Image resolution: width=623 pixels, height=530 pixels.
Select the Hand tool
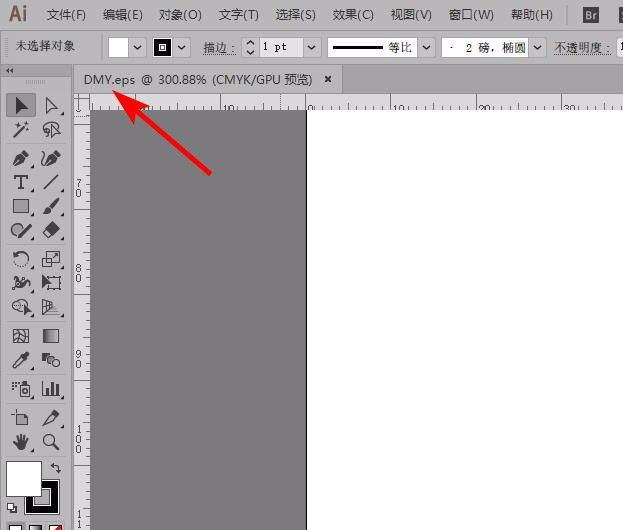pos(21,442)
